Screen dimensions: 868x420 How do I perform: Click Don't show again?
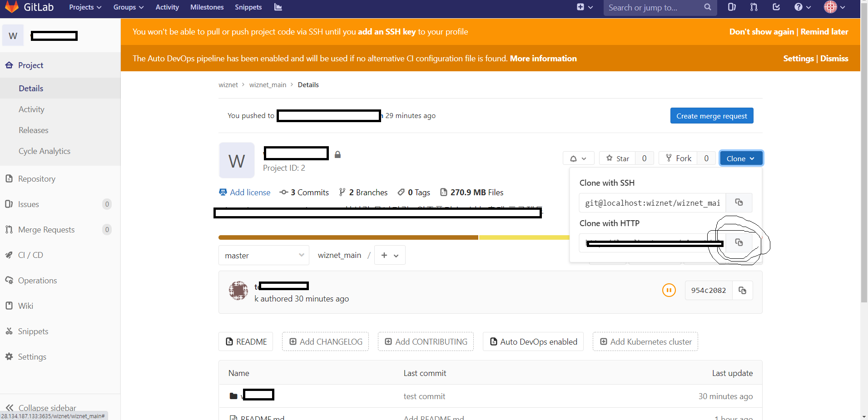pyautogui.click(x=762, y=32)
